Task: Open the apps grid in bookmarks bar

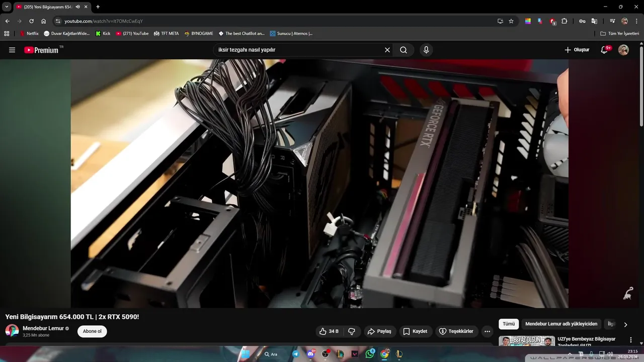Action: (x=7, y=34)
